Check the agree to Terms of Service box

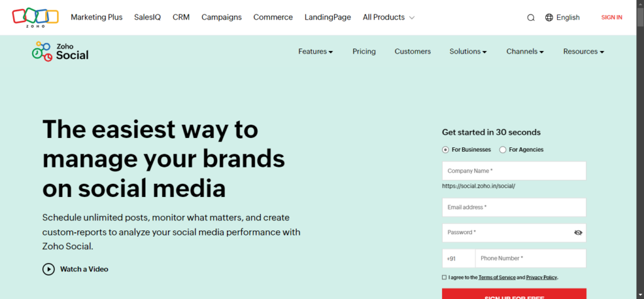(x=444, y=277)
